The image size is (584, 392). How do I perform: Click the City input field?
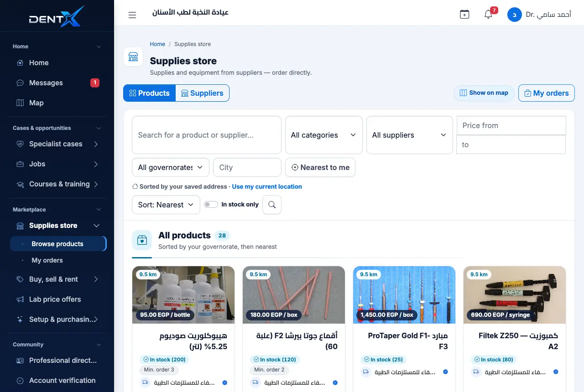(247, 167)
